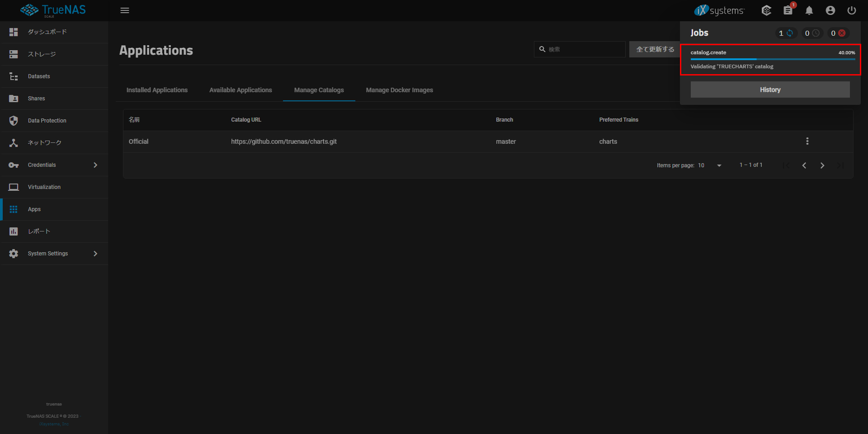Filter jobs by waiting count

coord(812,33)
